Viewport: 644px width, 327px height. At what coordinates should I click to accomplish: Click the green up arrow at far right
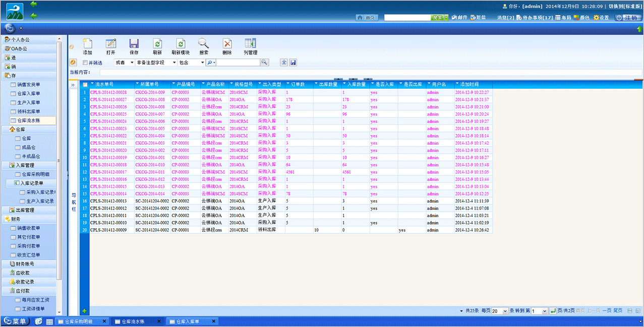coord(639,29)
